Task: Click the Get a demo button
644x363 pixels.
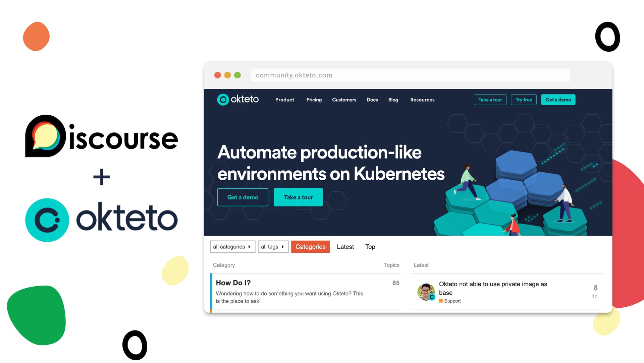Action: (242, 197)
